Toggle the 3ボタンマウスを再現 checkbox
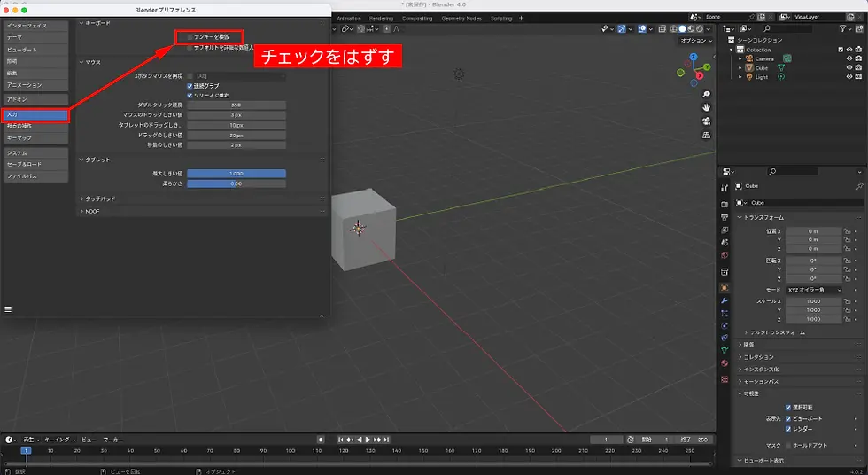Screen dimensions: 868x475 190,76
